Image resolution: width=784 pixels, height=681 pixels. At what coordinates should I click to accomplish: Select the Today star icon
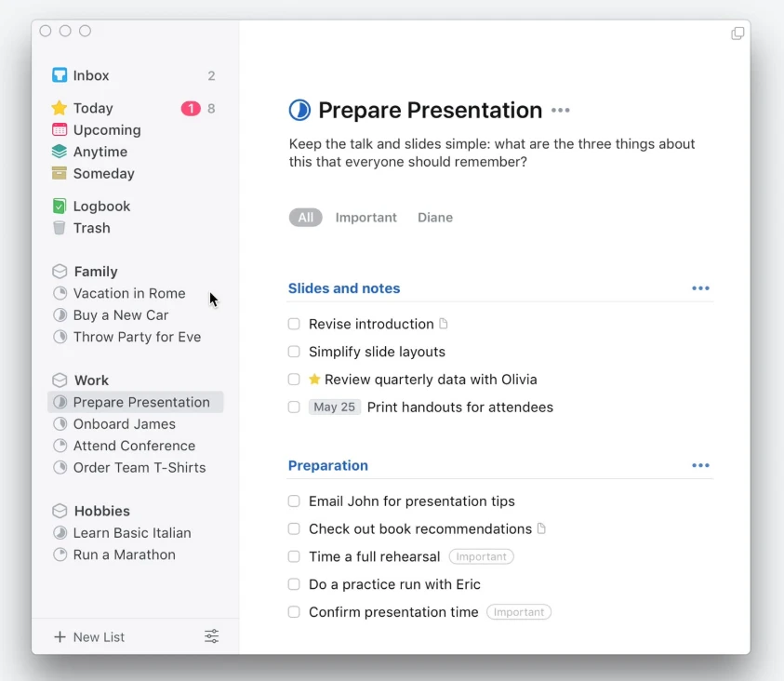[x=59, y=108]
